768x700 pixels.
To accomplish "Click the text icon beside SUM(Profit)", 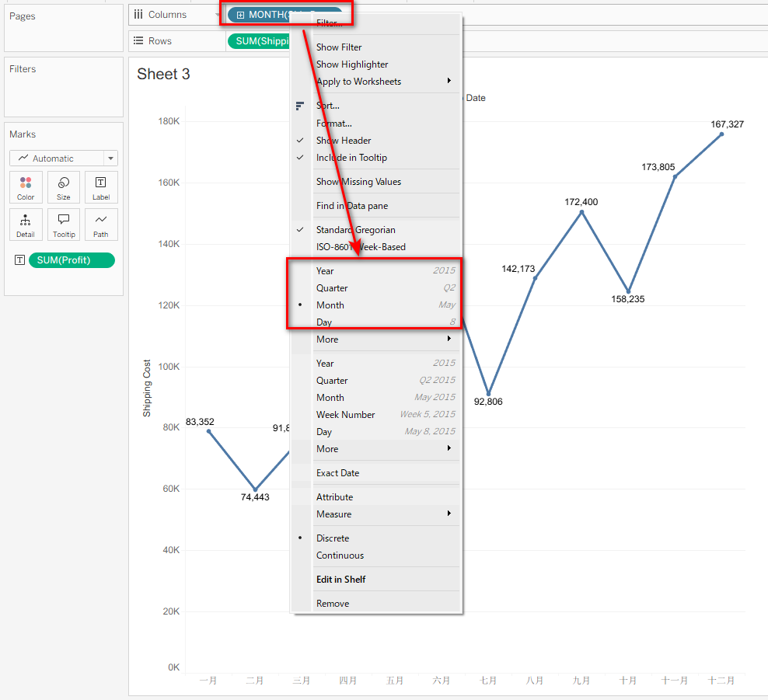I will [x=19, y=260].
